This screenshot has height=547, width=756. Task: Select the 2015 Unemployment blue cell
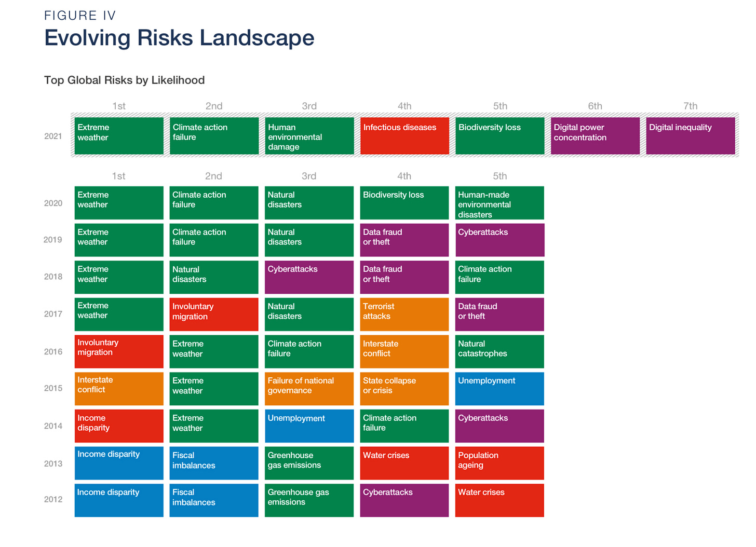(500, 389)
